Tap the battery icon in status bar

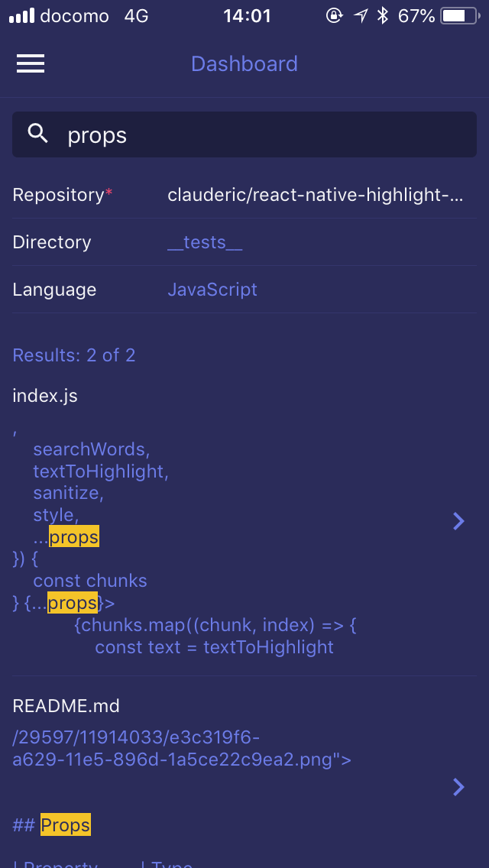458,15
